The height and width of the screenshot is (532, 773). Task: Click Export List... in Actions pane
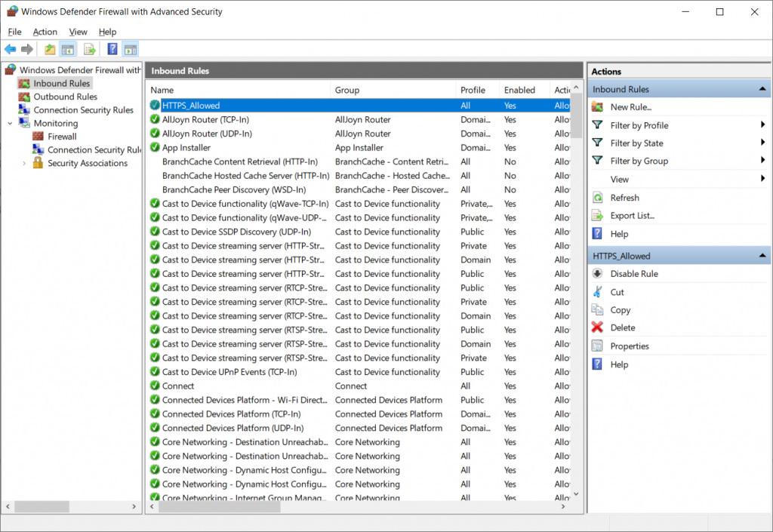coord(633,215)
